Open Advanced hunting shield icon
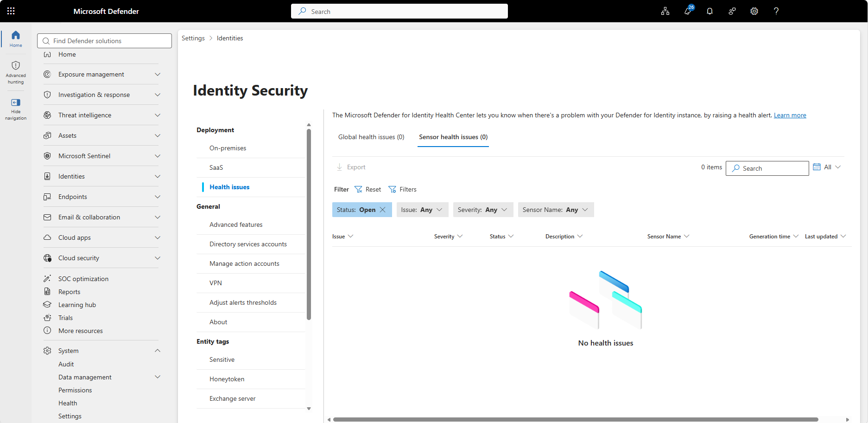Screen dimensions: 868x423 point(16,65)
